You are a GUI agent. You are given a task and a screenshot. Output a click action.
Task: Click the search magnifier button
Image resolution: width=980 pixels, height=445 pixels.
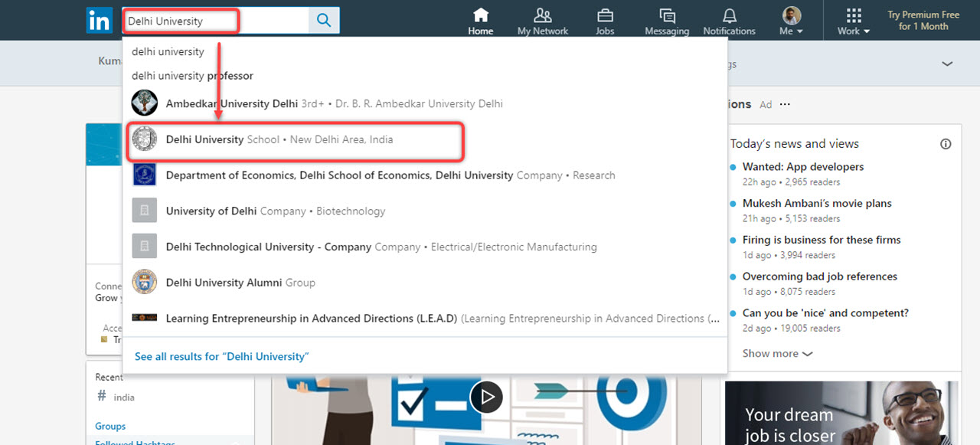click(x=324, y=21)
